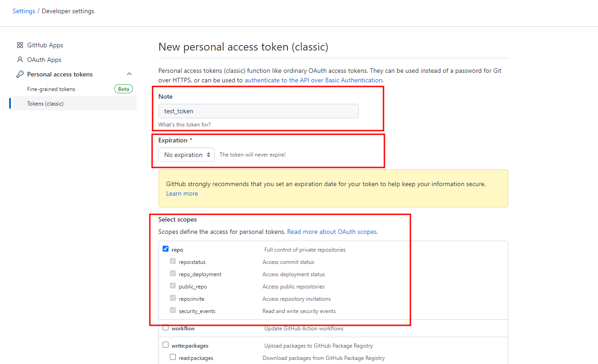
Task: Select Tokens (classic) sidebar entry
Action: (x=75, y=104)
